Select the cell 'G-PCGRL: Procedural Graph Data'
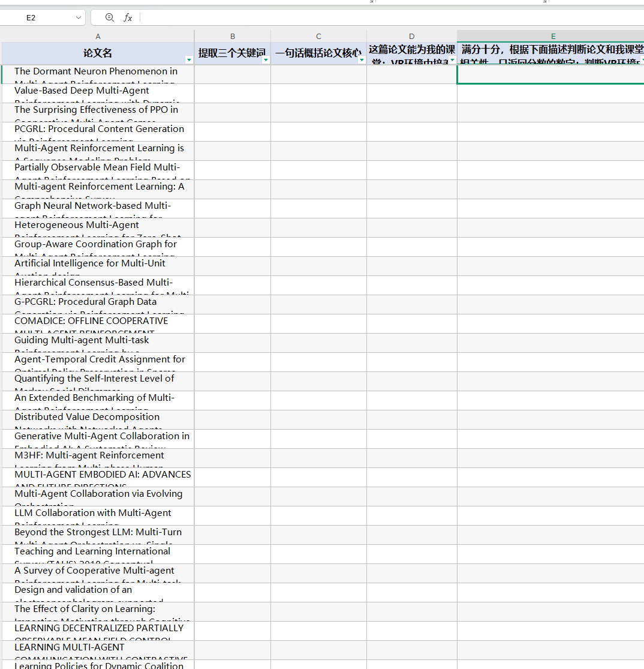This screenshot has height=669, width=644. (98, 305)
